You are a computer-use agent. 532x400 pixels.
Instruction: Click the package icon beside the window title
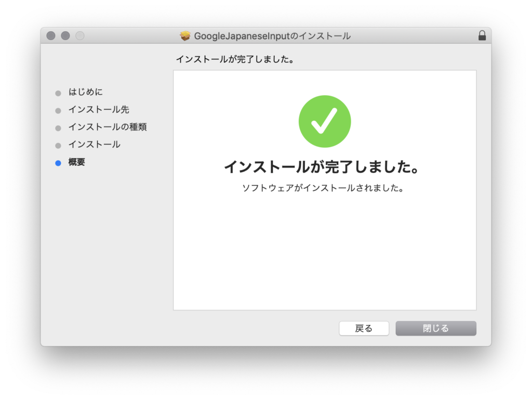(x=185, y=36)
